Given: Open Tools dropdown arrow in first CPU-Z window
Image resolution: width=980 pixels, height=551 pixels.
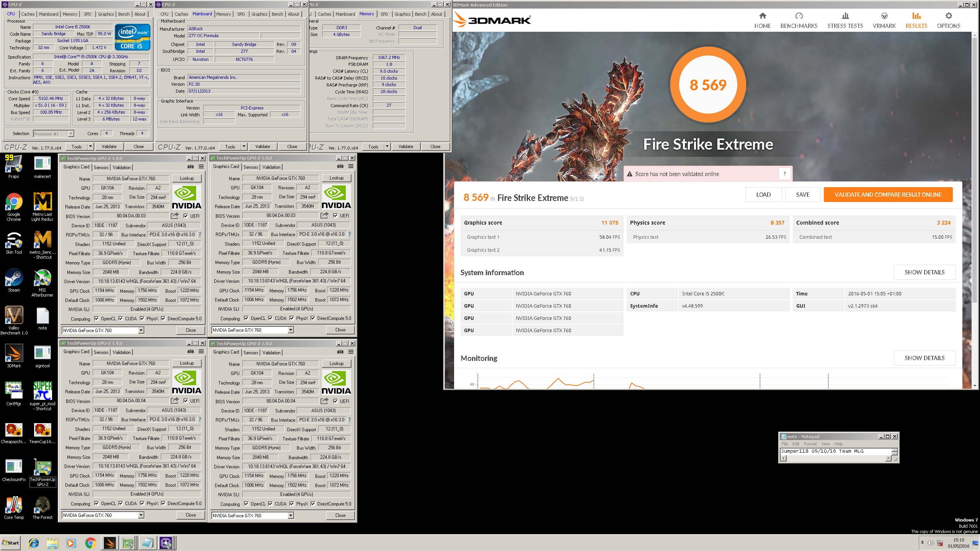Looking at the screenshot, I should coord(90,147).
